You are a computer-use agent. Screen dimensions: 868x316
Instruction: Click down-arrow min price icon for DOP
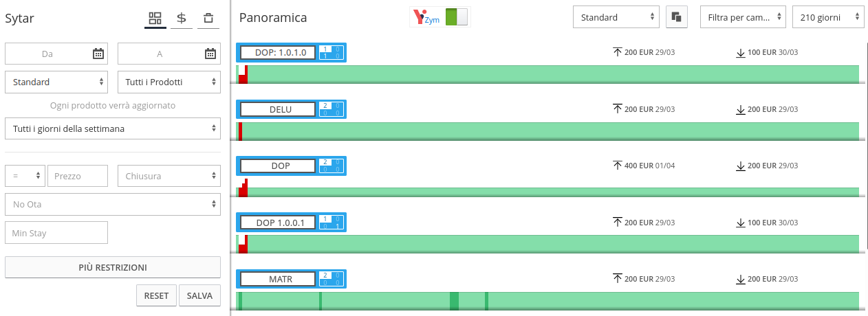pyautogui.click(x=741, y=166)
